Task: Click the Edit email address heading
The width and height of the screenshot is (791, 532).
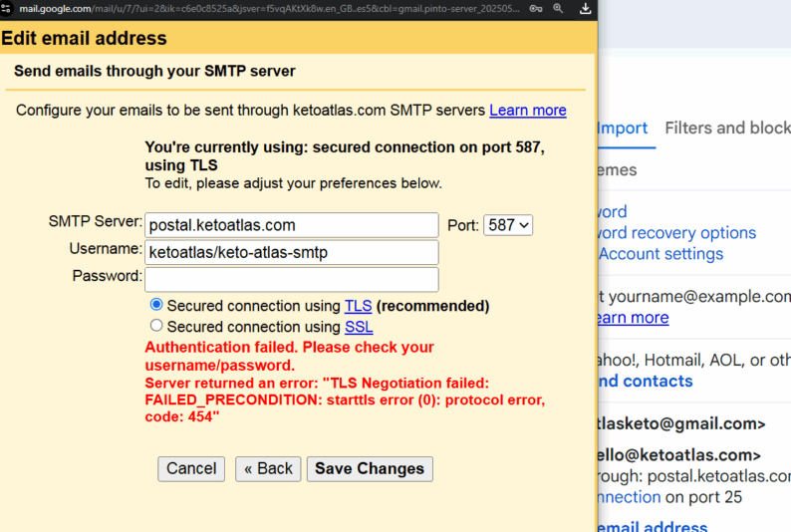Action: (84, 38)
